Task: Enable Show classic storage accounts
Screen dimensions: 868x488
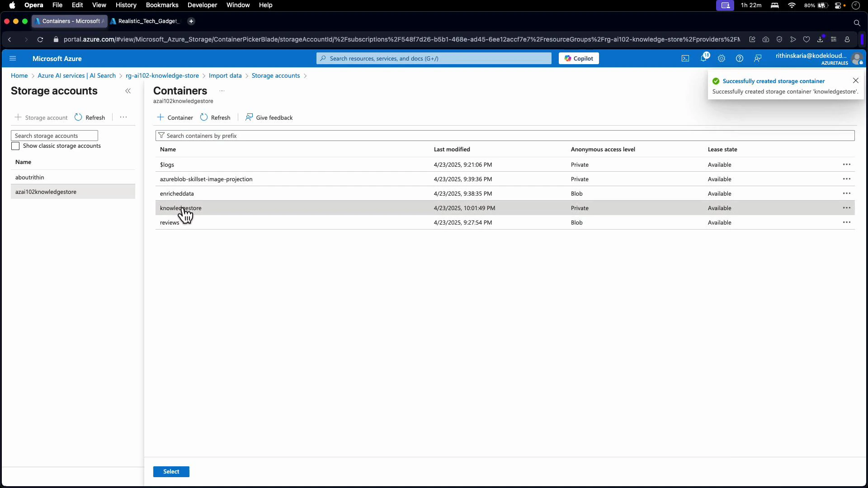Action: [x=15, y=146]
